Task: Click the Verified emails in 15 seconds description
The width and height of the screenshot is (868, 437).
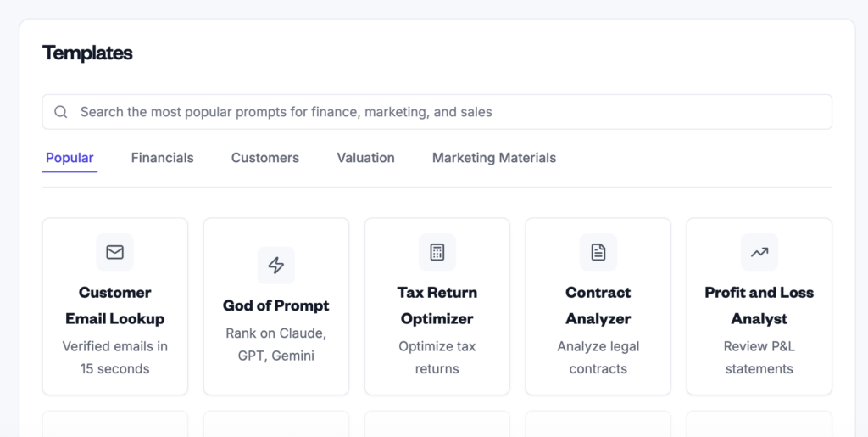Action: tap(115, 357)
